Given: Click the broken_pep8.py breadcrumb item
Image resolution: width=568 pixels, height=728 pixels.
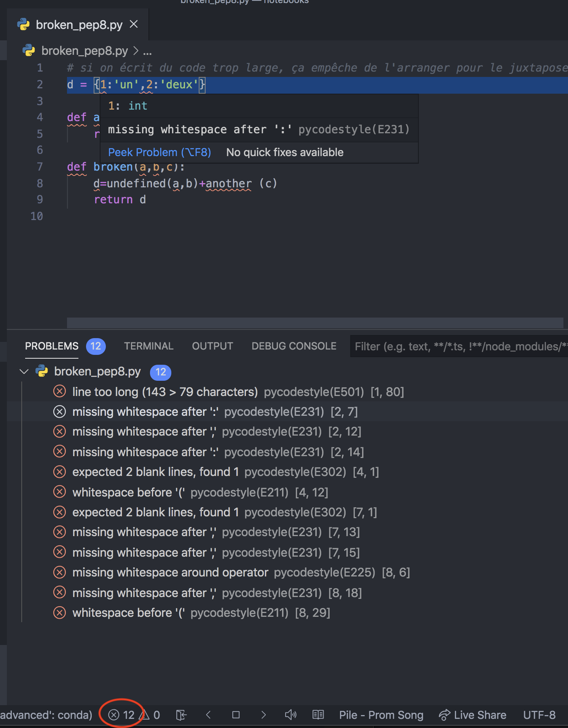Looking at the screenshot, I should (x=84, y=51).
